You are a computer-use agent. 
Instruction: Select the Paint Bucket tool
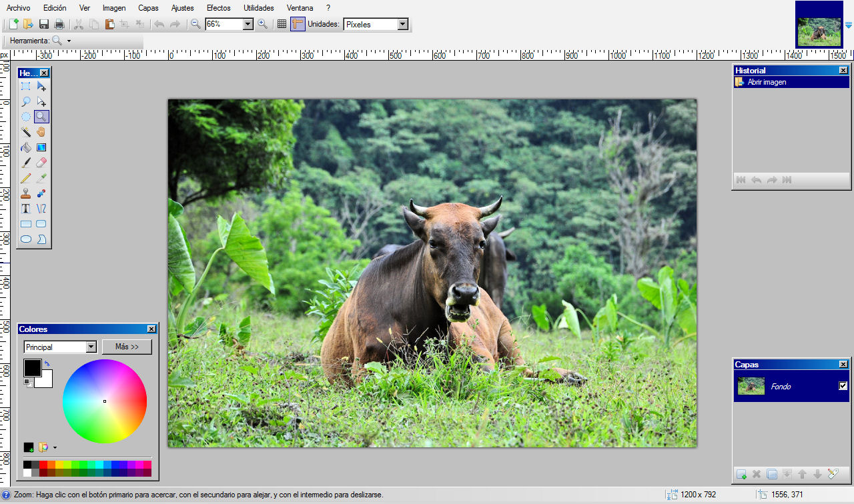[x=25, y=147]
